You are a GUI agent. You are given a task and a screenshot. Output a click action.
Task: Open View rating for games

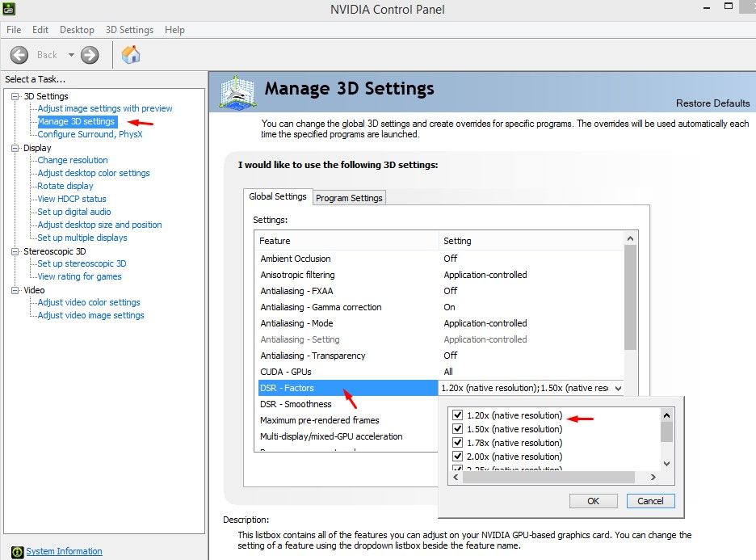pos(79,277)
